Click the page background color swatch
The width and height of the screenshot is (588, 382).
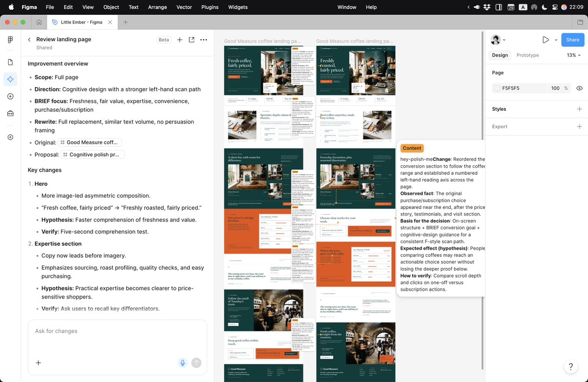click(497, 88)
